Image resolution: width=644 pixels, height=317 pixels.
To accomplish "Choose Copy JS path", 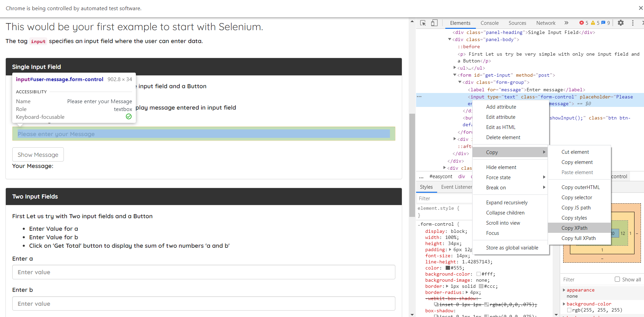I will click(x=579, y=207).
